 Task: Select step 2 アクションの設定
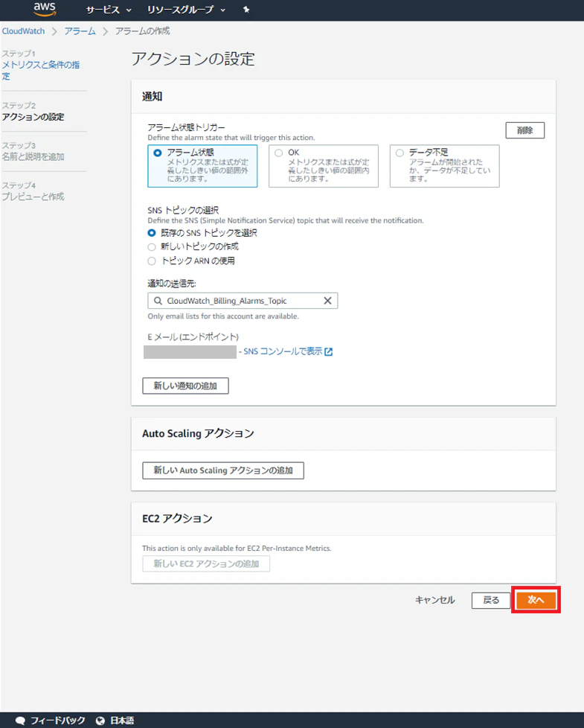pos(33,117)
